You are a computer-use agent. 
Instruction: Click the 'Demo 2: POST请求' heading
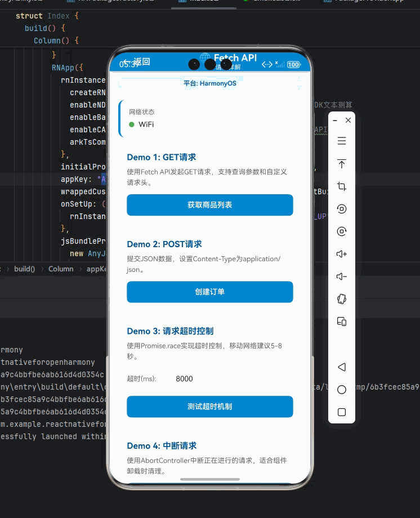click(164, 244)
